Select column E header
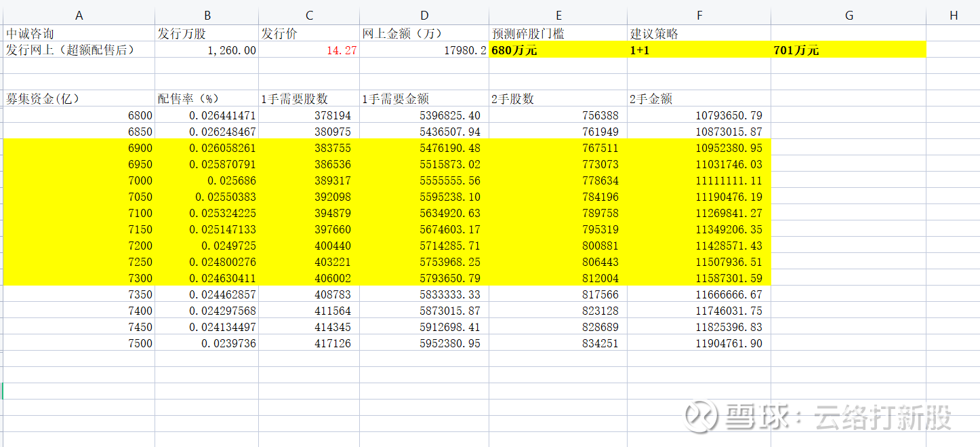 558,16
